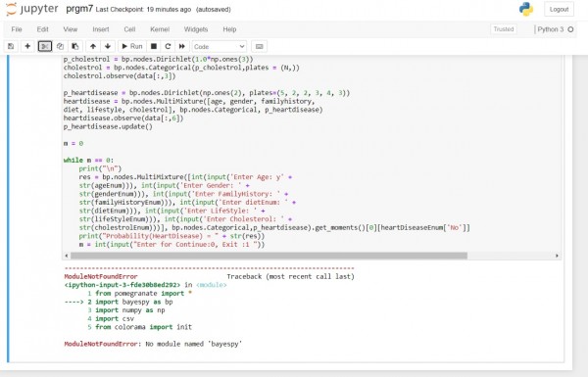Click the scrollbar right arrow
This screenshot has height=377, width=588.
(557, 256)
